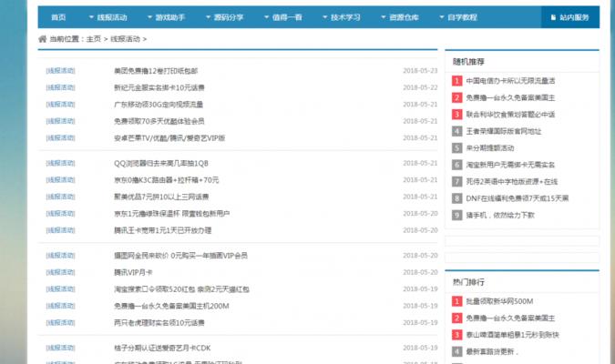Open 随机推荐 item 9 about 手机
Image resolution: width=615 pixels, height=364 pixels.
[500, 216]
